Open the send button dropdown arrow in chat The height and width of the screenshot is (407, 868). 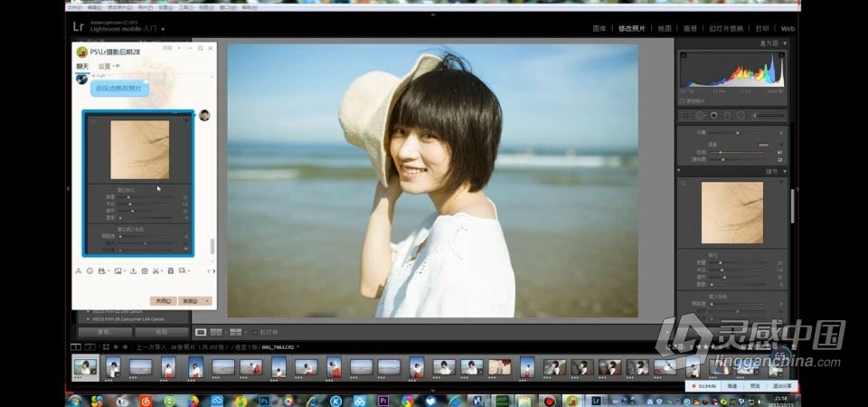(x=208, y=300)
